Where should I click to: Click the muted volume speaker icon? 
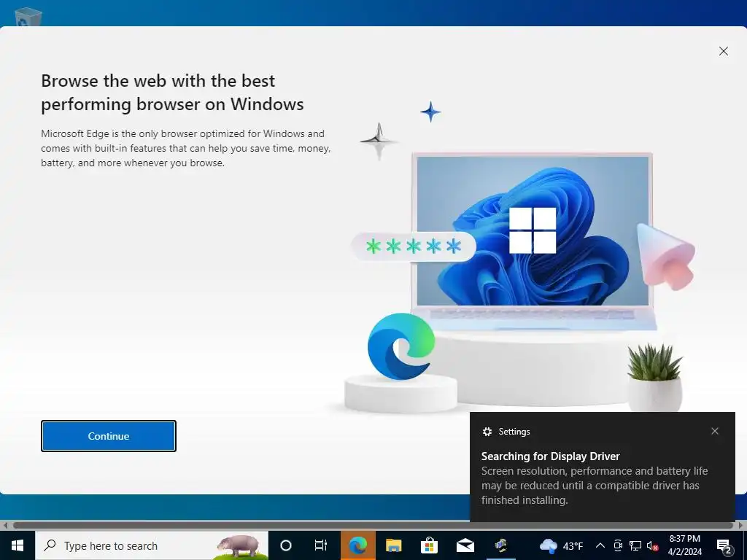[x=653, y=545]
